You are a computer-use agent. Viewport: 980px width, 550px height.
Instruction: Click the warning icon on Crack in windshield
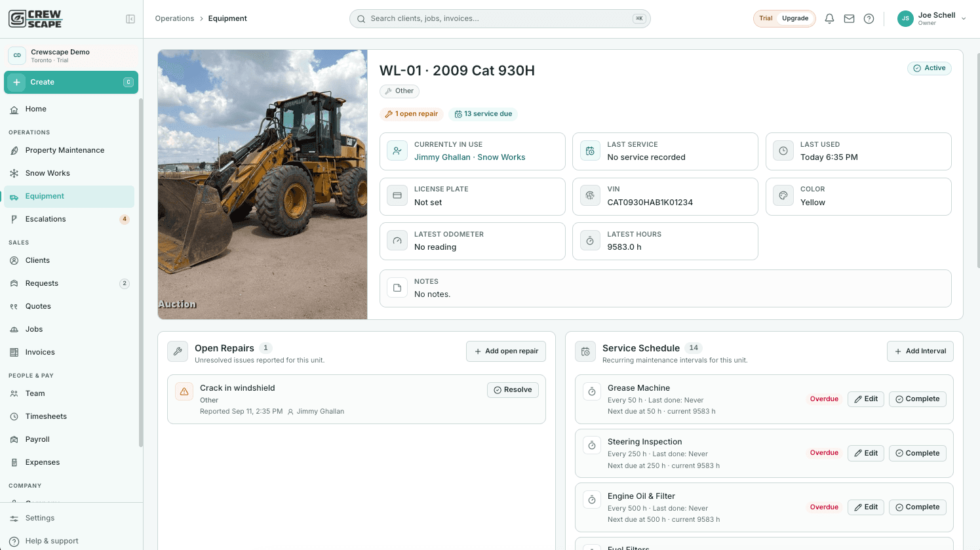pyautogui.click(x=184, y=391)
